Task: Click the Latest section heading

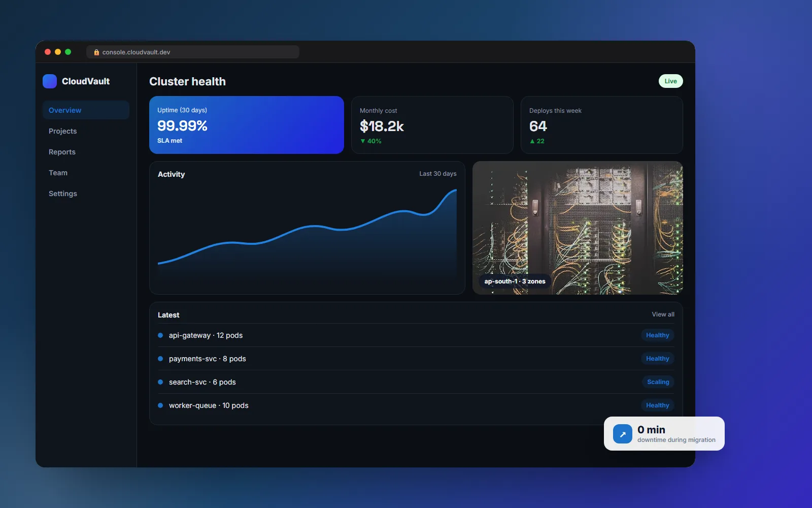Action: click(168, 315)
